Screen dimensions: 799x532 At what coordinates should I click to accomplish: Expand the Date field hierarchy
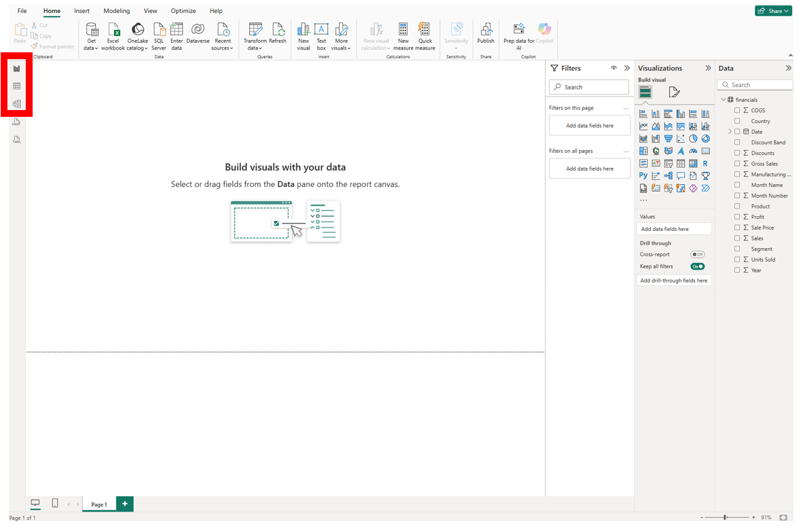tap(730, 132)
